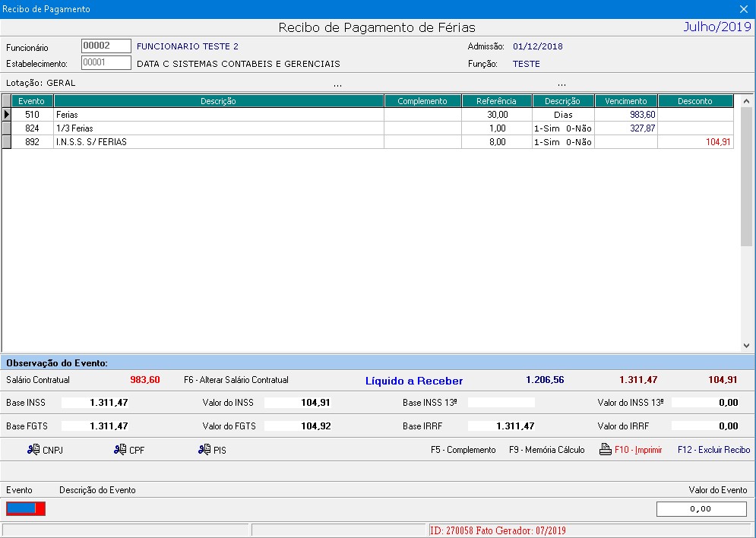Click F12 - Excluir Recibo
756x538 pixels.
click(x=713, y=450)
